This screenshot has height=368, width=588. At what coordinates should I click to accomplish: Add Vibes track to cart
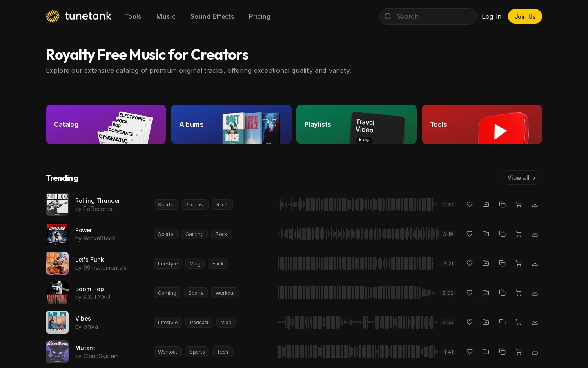[519, 322]
